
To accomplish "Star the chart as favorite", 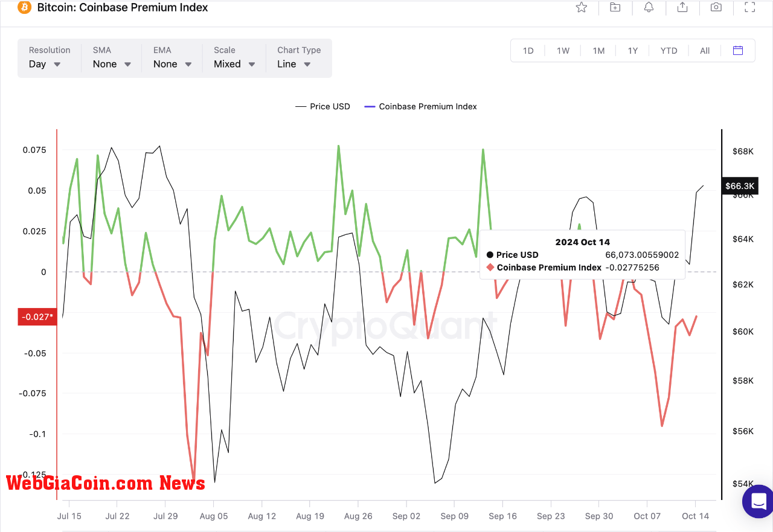I will 582,7.
